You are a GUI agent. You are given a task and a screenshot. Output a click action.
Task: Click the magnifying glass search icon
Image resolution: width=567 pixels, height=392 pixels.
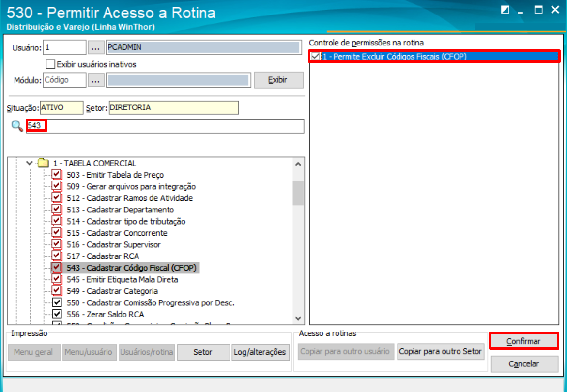[x=17, y=126]
